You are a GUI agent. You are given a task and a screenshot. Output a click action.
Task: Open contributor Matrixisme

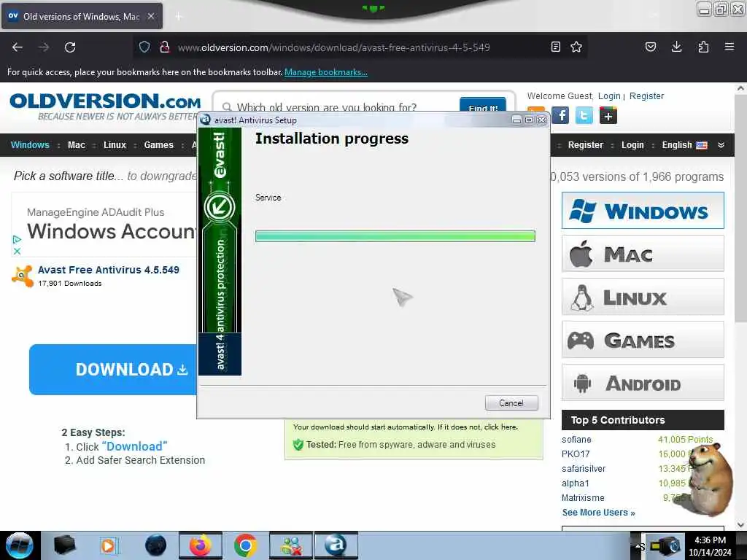tap(583, 497)
